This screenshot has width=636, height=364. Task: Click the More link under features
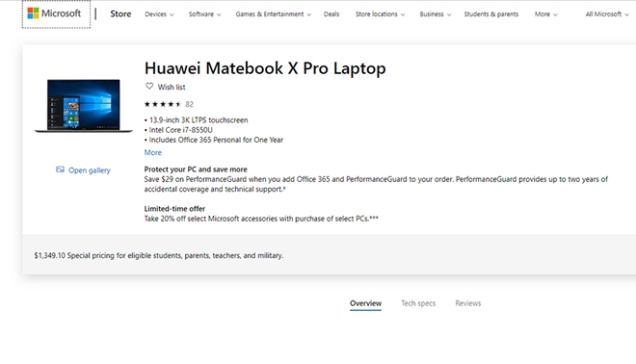[153, 152]
